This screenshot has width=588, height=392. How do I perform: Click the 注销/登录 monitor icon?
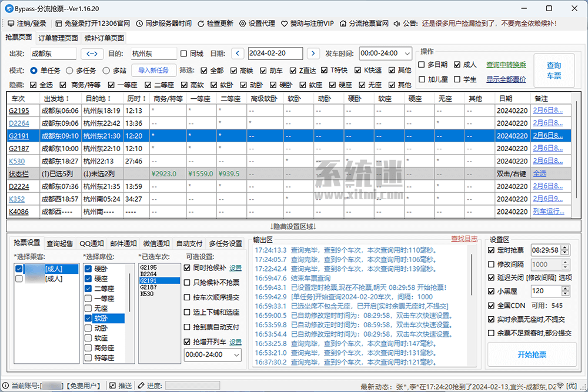click(x=11, y=24)
